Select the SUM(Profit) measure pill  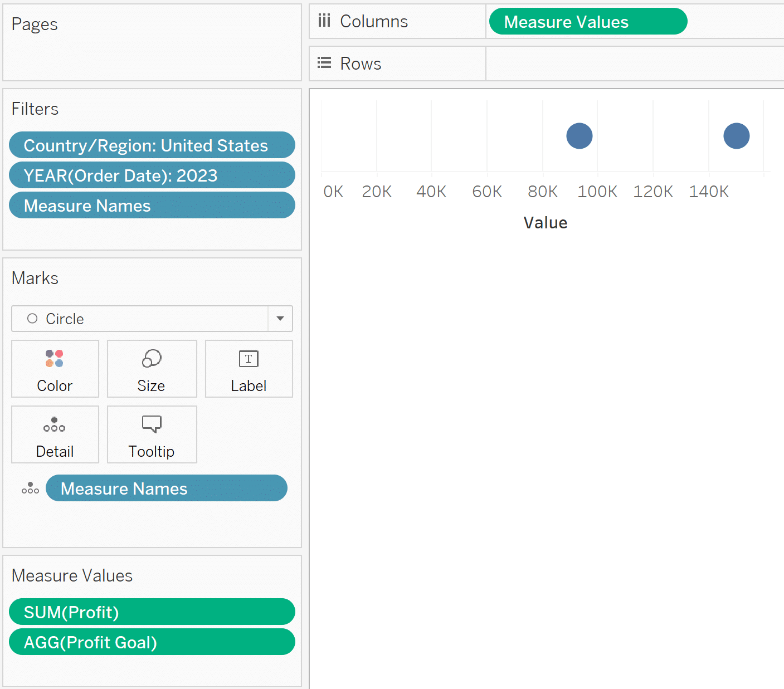[152, 612]
